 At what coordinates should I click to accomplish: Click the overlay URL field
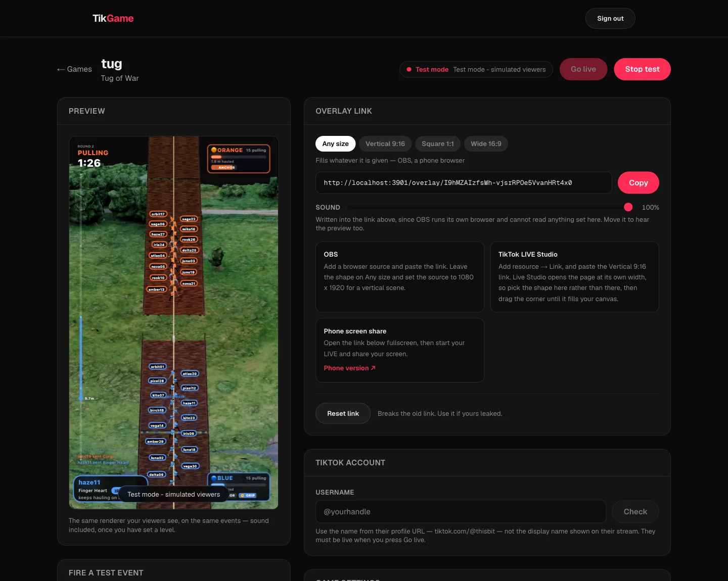pos(464,182)
